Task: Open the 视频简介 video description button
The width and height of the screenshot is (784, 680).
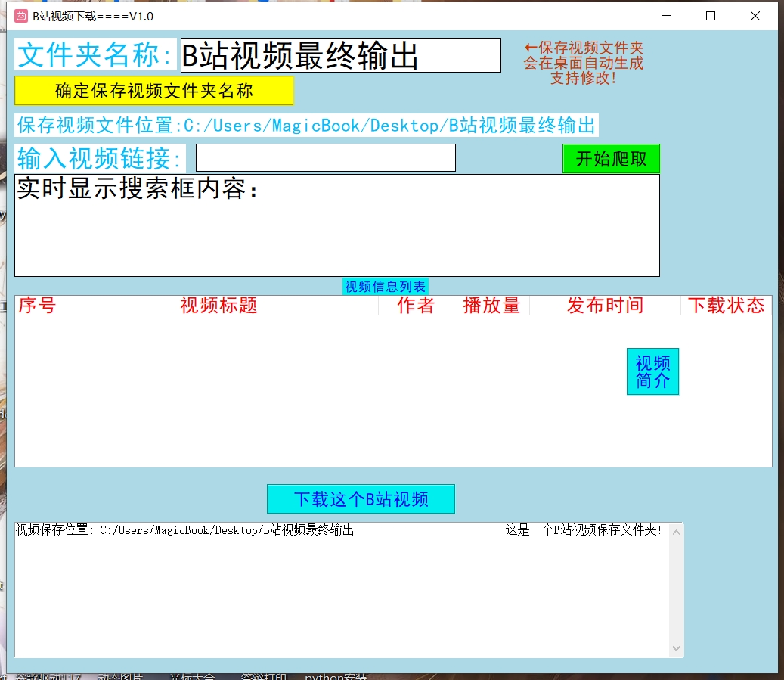Action: [652, 371]
